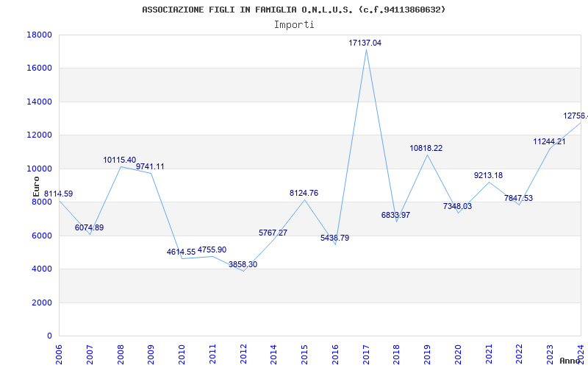
Task: Select the 8124.76 data label
Action: click(x=304, y=193)
